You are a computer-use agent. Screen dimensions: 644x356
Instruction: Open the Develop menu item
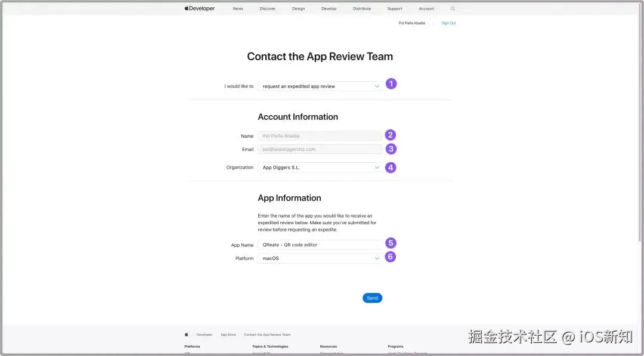point(329,8)
